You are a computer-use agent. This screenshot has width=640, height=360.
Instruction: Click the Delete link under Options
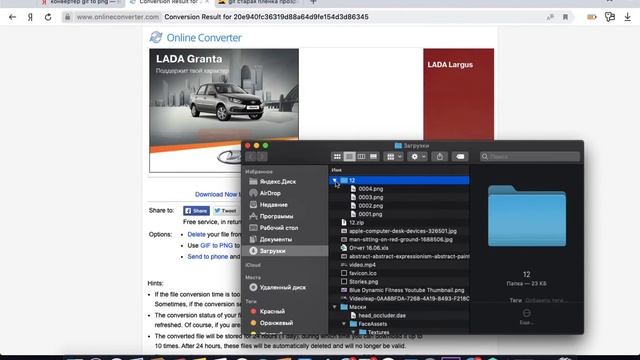[x=196, y=234]
